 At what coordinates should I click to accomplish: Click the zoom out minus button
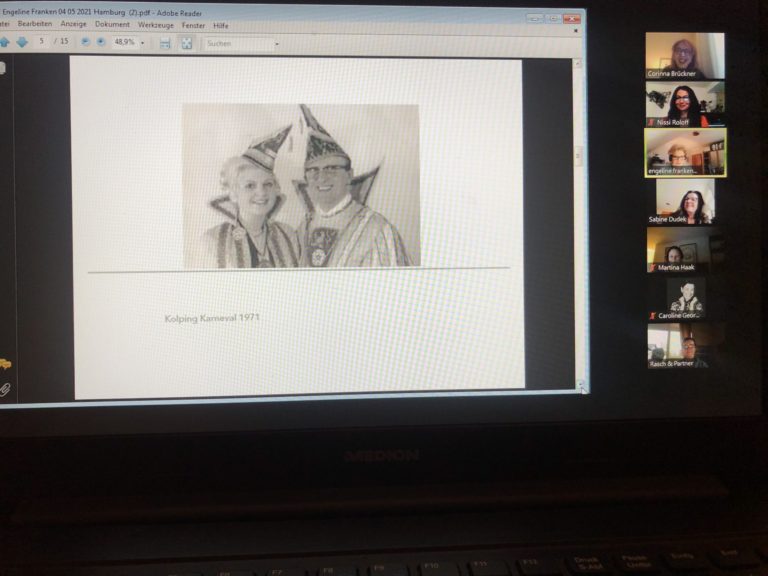(85, 42)
